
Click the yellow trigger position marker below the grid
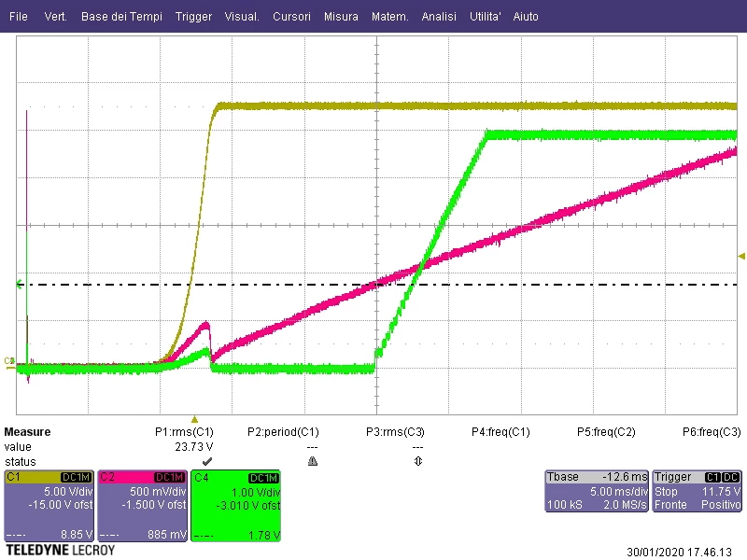click(194, 419)
